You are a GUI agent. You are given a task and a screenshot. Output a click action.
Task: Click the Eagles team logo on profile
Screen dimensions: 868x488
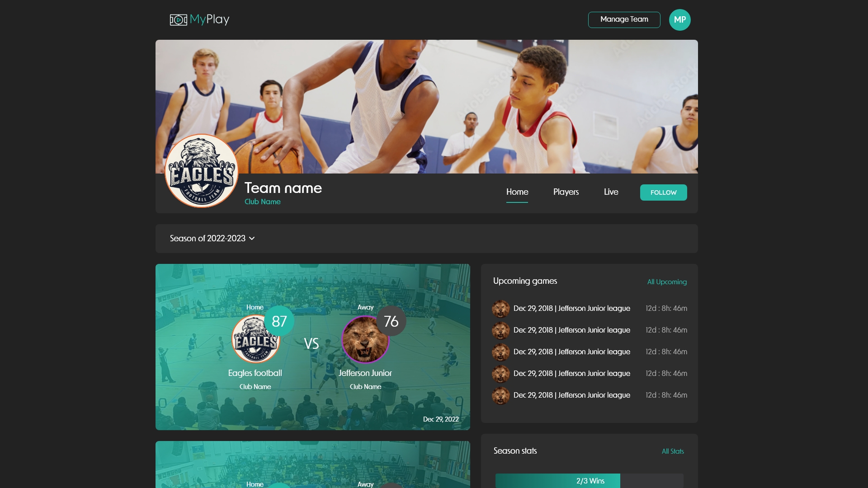click(x=202, y=171)
